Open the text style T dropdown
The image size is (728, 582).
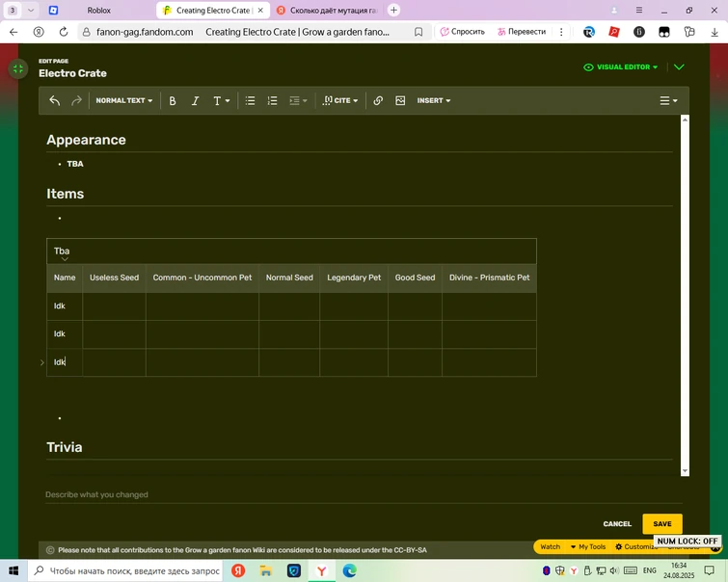(x=222, y=101)
